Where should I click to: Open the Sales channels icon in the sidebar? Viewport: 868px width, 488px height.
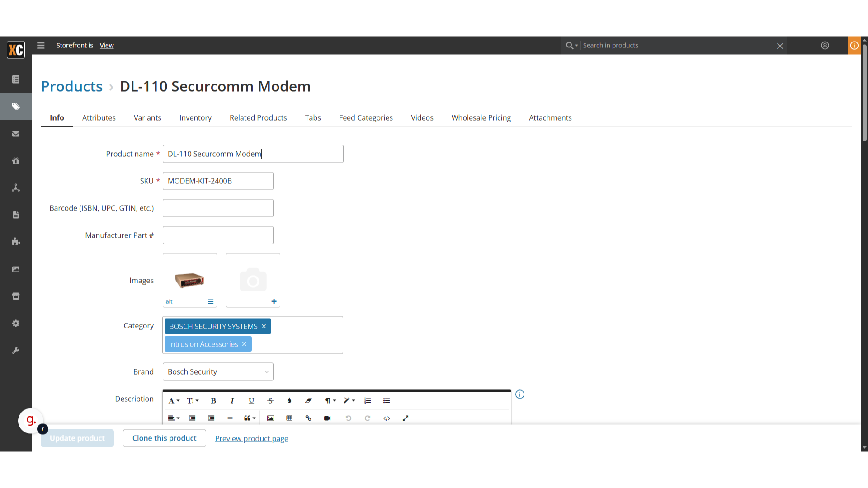pos(16,188)
